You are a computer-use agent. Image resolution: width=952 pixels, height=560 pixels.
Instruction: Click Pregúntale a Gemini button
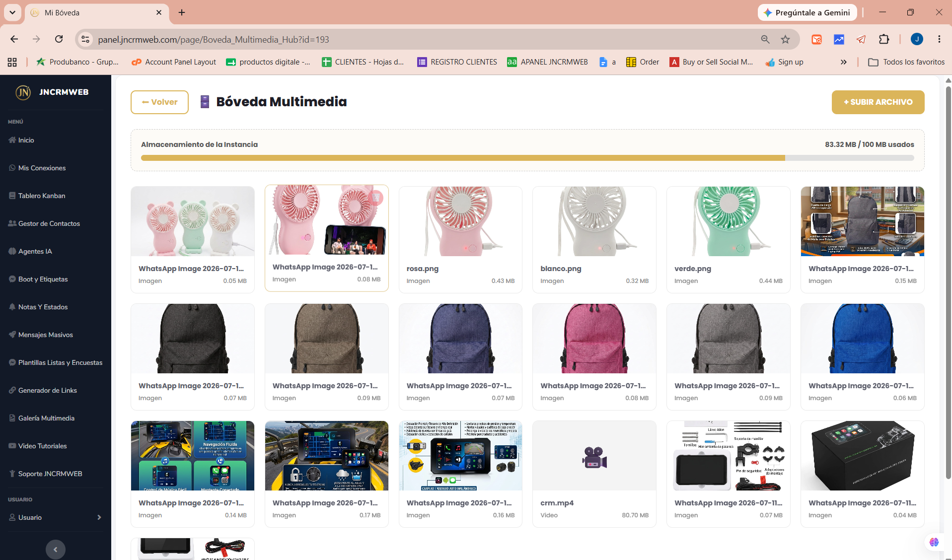pos(807,12)
